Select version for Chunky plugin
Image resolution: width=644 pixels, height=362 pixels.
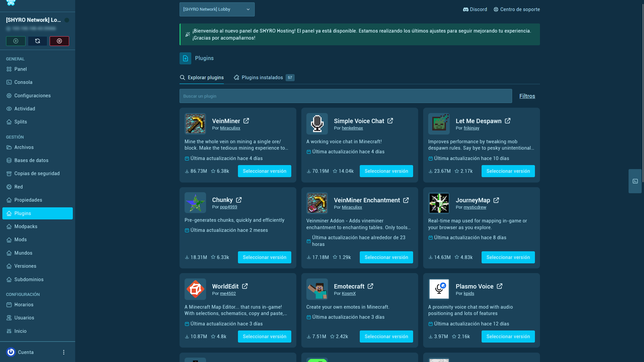264,257
